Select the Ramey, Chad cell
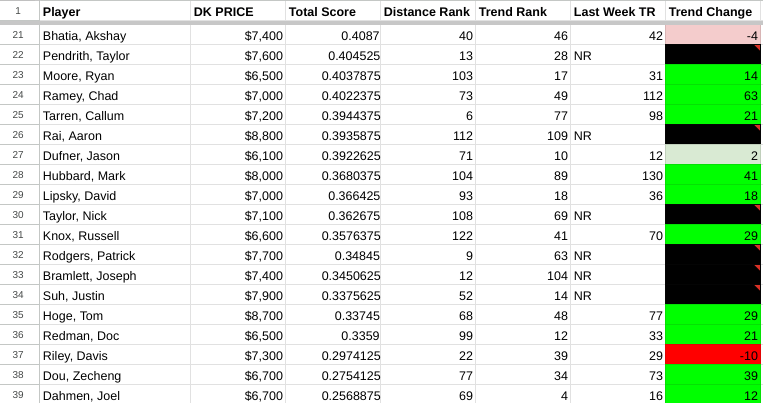763x403 pixels. point(115,95)
